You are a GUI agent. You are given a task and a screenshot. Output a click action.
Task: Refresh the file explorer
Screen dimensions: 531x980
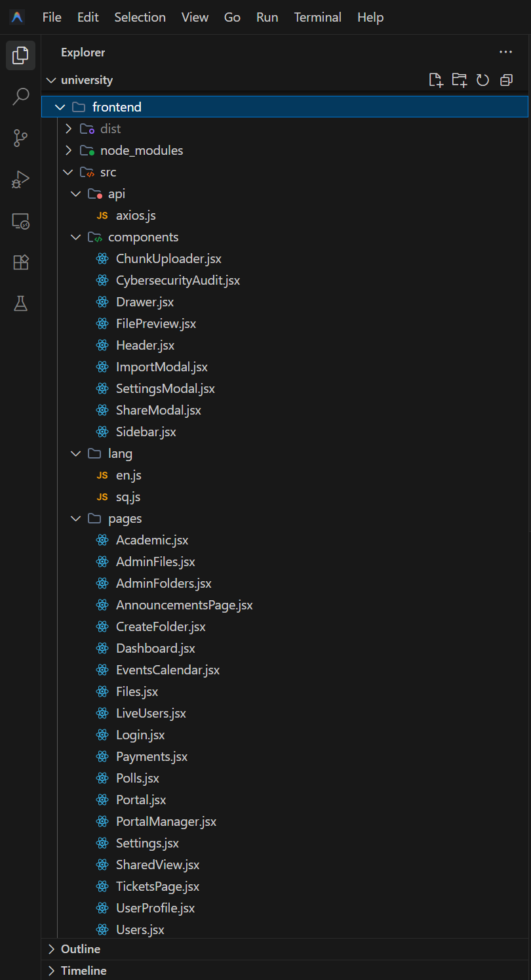point(482,79)
